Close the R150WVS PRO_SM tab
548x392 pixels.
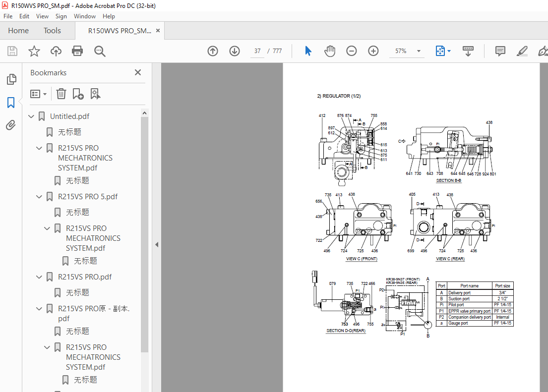[x=158, y=31]
